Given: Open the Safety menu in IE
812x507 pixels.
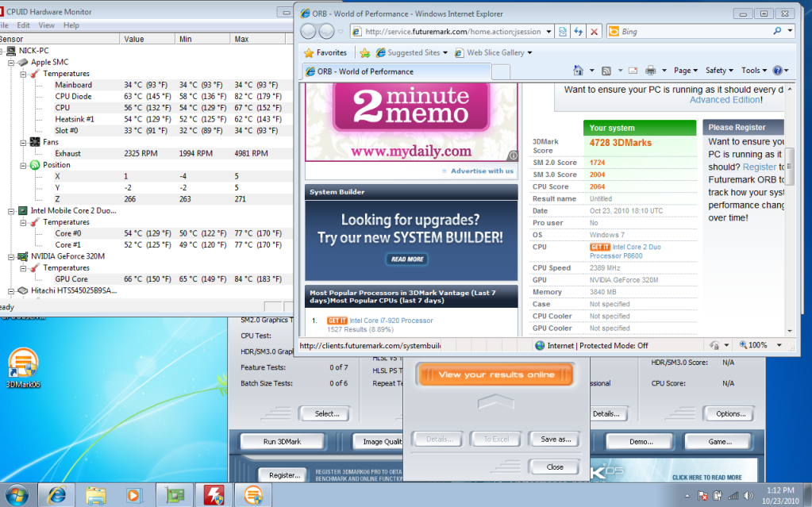Looking at the screenshot, I should 719,71.
